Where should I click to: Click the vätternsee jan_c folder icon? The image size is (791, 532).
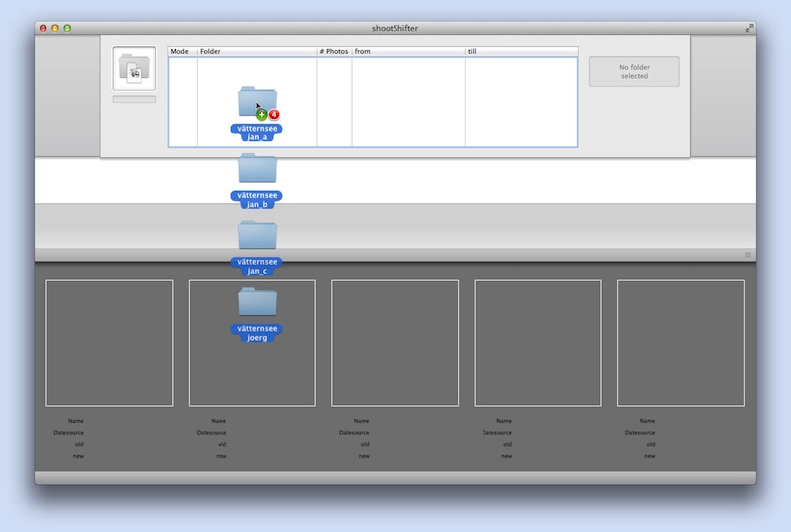257,235
